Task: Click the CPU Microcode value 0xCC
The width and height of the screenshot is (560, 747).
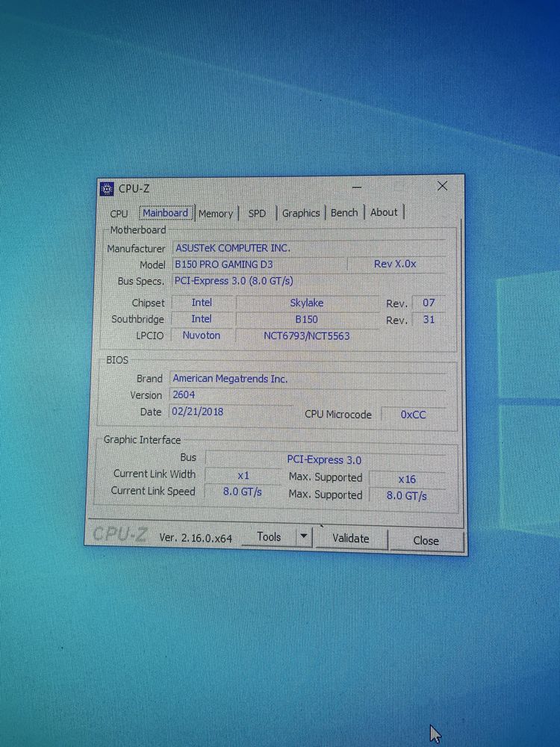Action: coord(413,415)
